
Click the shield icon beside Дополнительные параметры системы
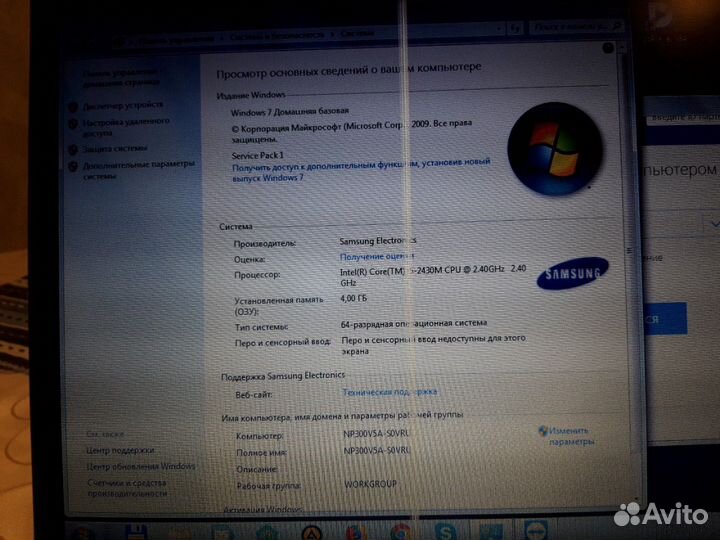[x=73, y=166]
